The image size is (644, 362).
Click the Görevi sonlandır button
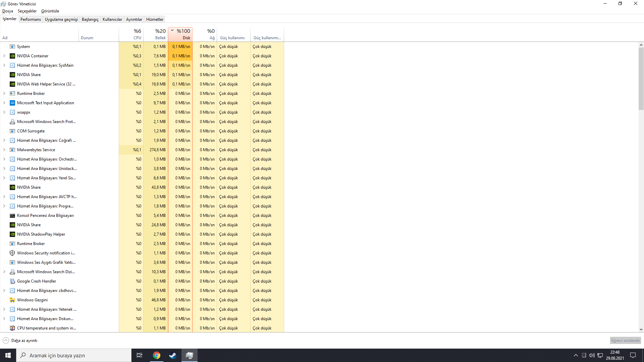[625, 340]
